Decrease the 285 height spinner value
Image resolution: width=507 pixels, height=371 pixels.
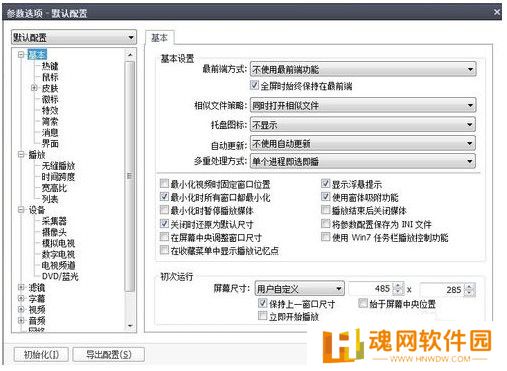click(469, 293)
